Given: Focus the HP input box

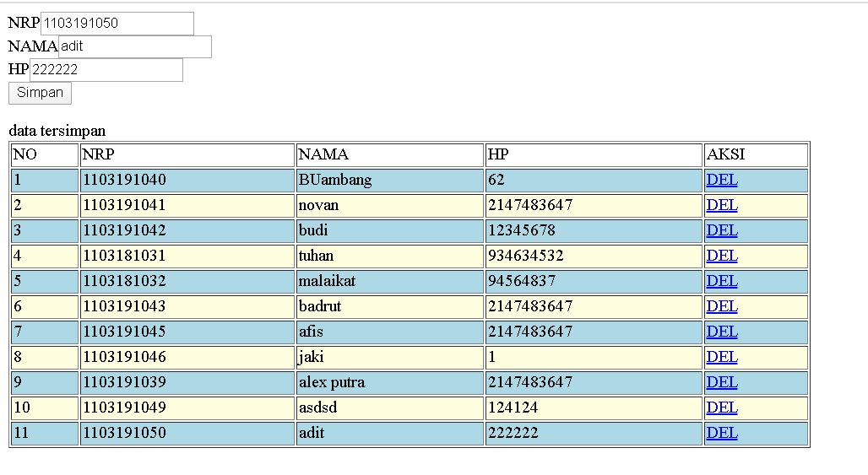Looking at the screenshot, I should (106, 70).
